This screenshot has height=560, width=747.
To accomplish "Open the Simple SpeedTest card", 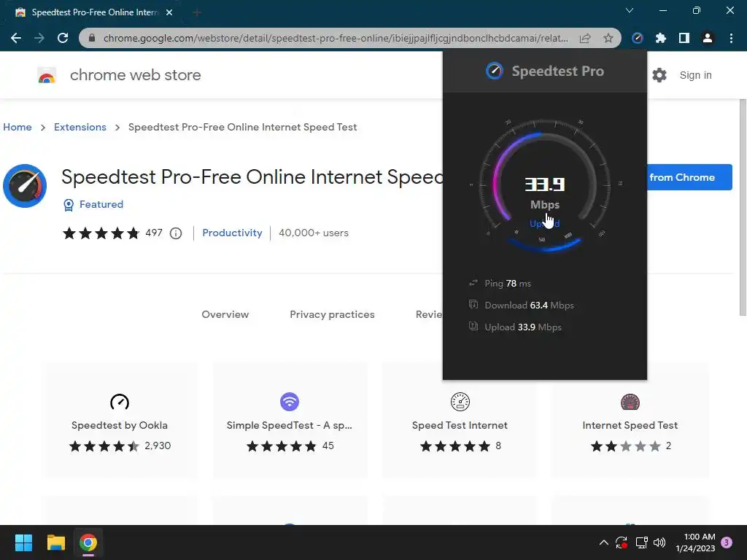I will point(290,420).
